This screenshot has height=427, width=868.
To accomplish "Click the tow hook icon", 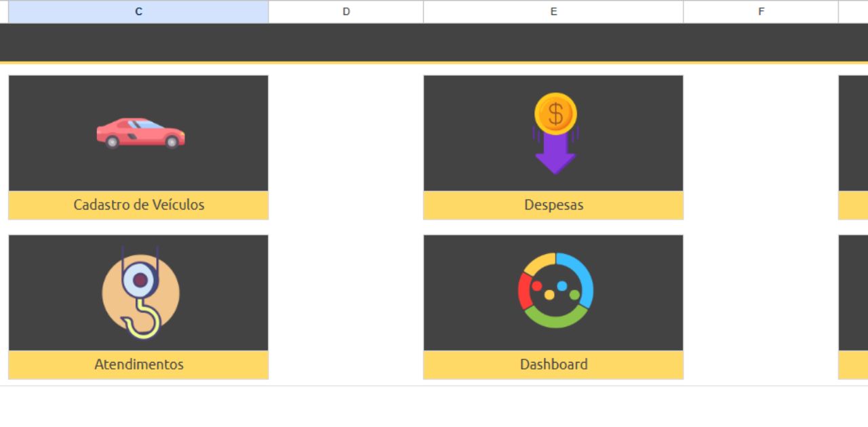I will [140, 293].
